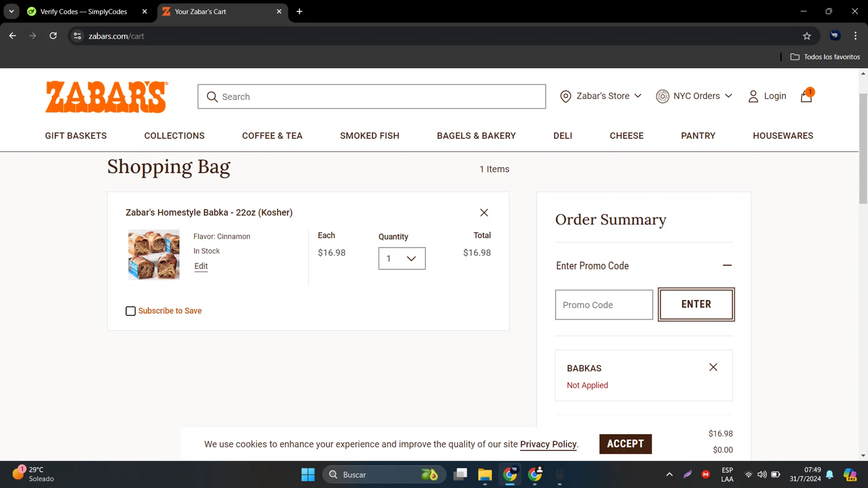Click the 'Flavor: Cinnamon' text
This screenshot has width=868, height=488.
tap(222, 236)
